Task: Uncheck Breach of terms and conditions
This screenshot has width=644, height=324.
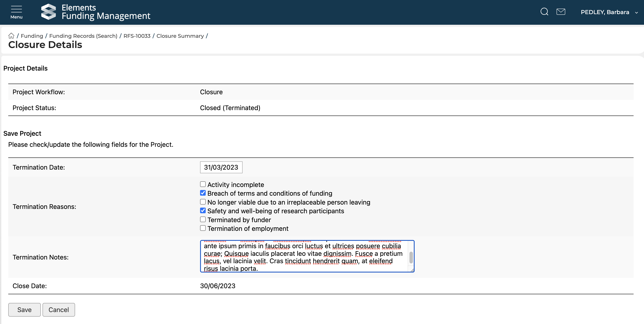Action: click(x=203, y=193)
